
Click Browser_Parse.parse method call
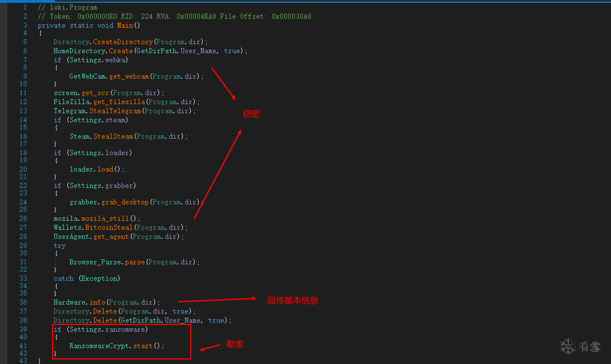[x=107, y=262]
